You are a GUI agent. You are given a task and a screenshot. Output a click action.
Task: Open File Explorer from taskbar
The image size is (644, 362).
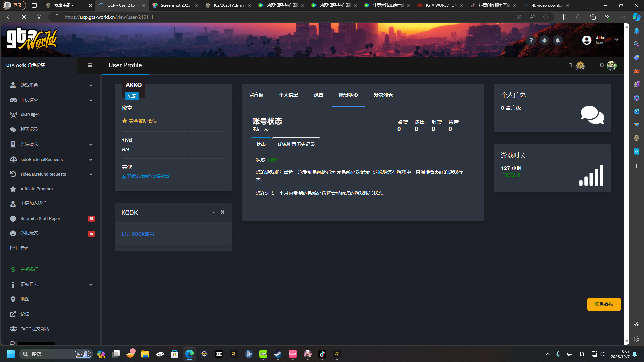145,354
